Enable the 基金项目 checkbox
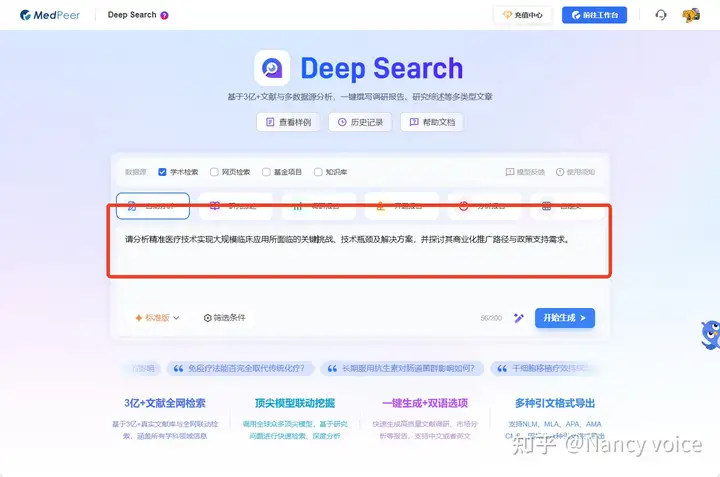 point(266,172)
